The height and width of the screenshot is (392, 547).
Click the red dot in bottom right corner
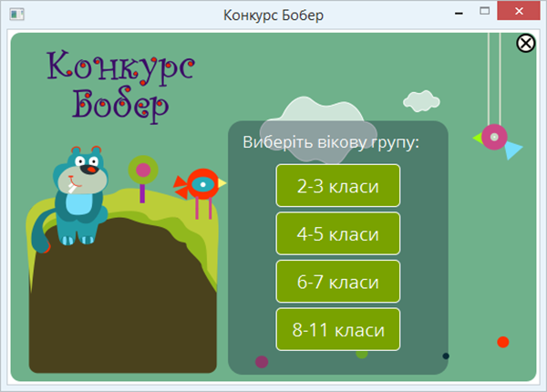tap(502, 342)
